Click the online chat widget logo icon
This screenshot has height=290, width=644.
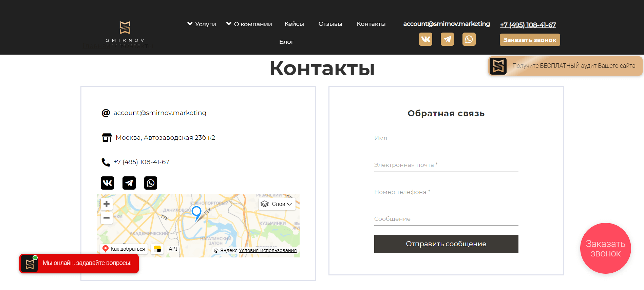[30, 264]
